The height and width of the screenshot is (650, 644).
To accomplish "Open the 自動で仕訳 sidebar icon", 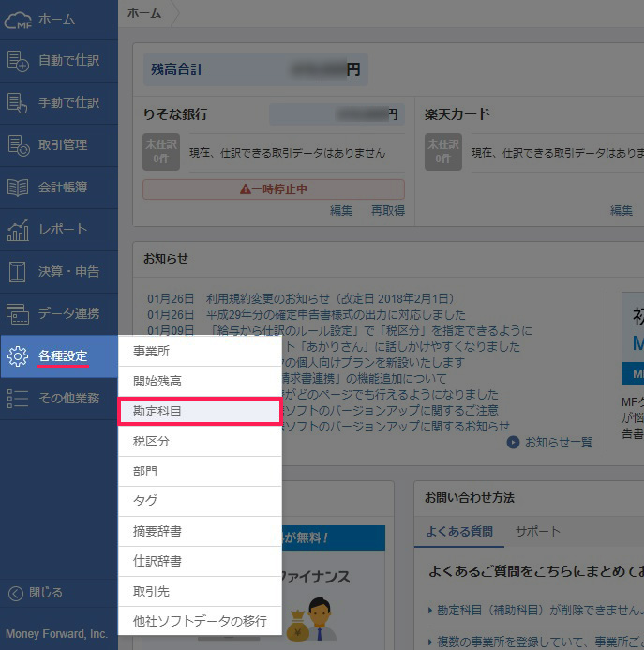I will (x=19, y=61).
